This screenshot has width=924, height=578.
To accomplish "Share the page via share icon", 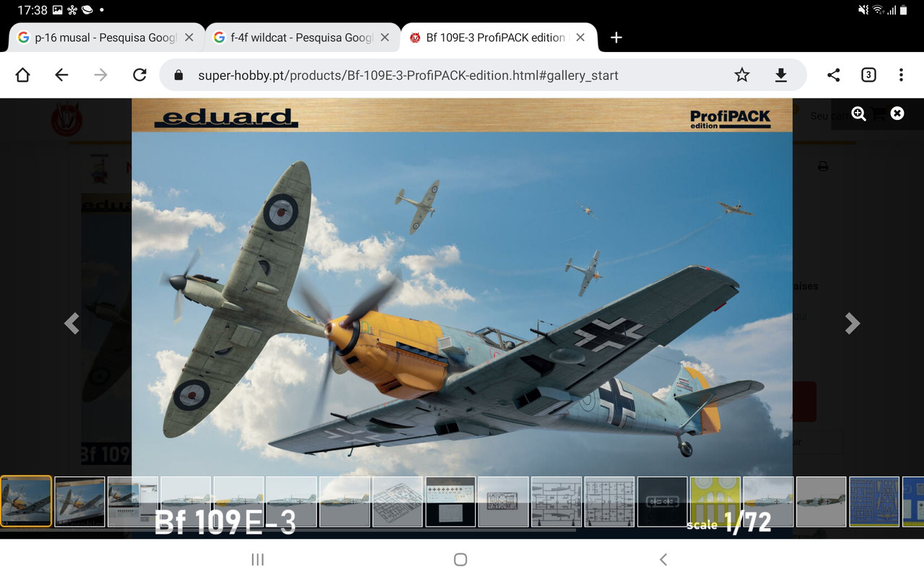I will click(x=833, y=75).
